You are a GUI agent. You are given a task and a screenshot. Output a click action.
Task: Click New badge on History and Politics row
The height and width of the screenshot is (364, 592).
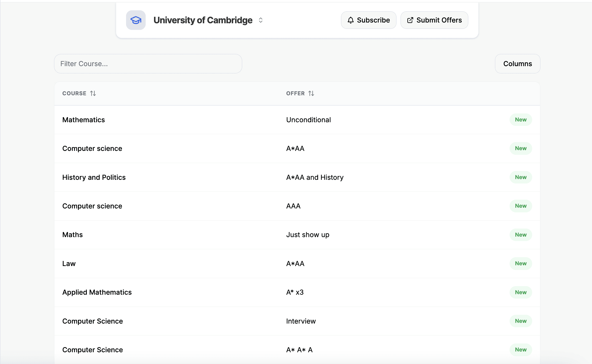tap(520, 177)
